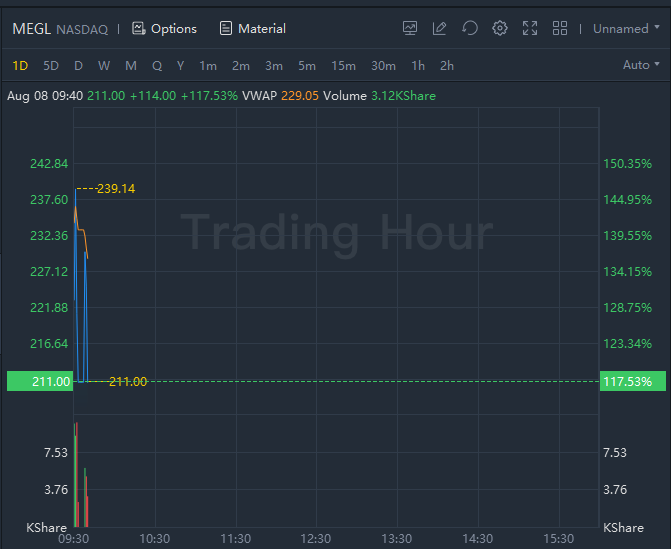Image resolution: width=671 pixels, height=549 pixels.
Task: Switch to the 5D timeframe
Action: point(51,65)
